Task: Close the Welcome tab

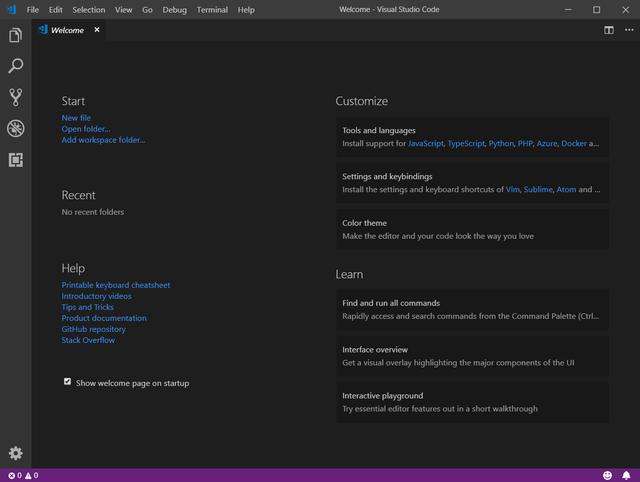Action: [97, 30]
